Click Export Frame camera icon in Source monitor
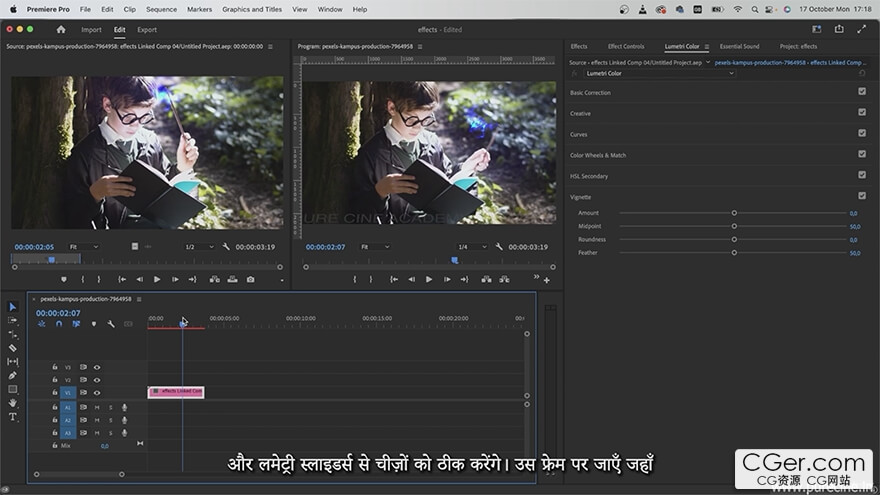This screenshot has height=495, width=880. tap(250, 280)
